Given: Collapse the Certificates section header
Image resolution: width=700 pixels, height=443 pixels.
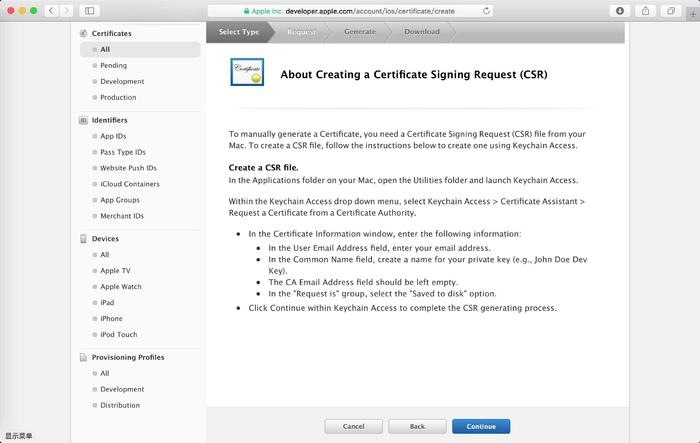Looking at the screenshot, I should (111, 33).
